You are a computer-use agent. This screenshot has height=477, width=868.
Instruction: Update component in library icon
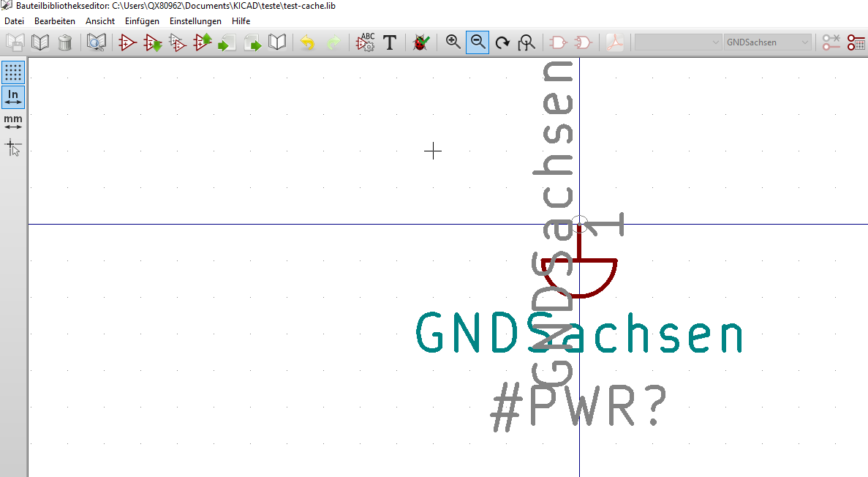click(x=203, y=42)
